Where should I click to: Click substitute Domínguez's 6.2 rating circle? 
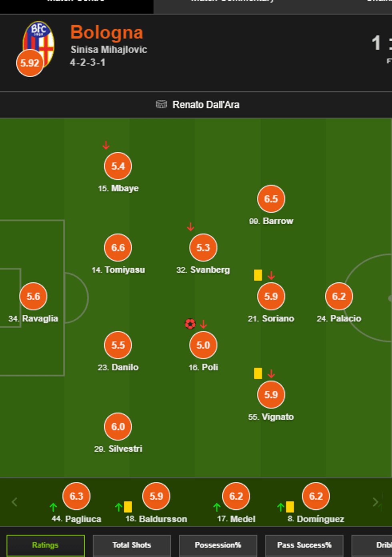tap(316, 496)
